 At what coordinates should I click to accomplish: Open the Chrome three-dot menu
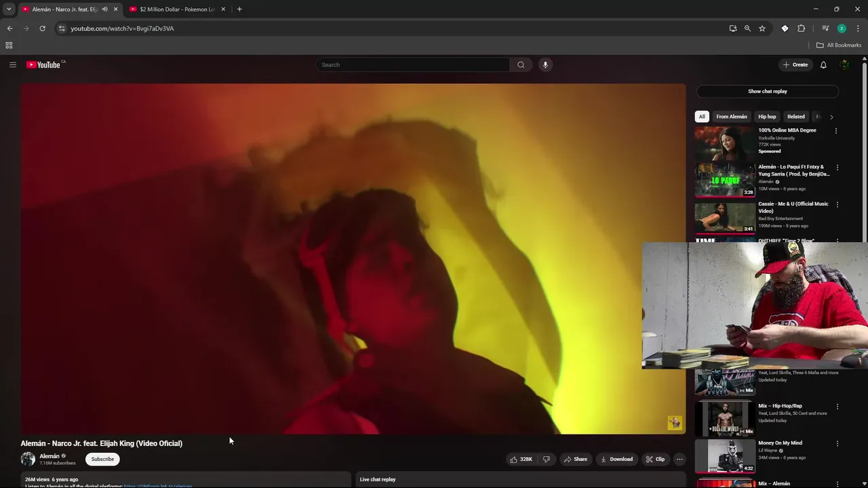[858, 28]
